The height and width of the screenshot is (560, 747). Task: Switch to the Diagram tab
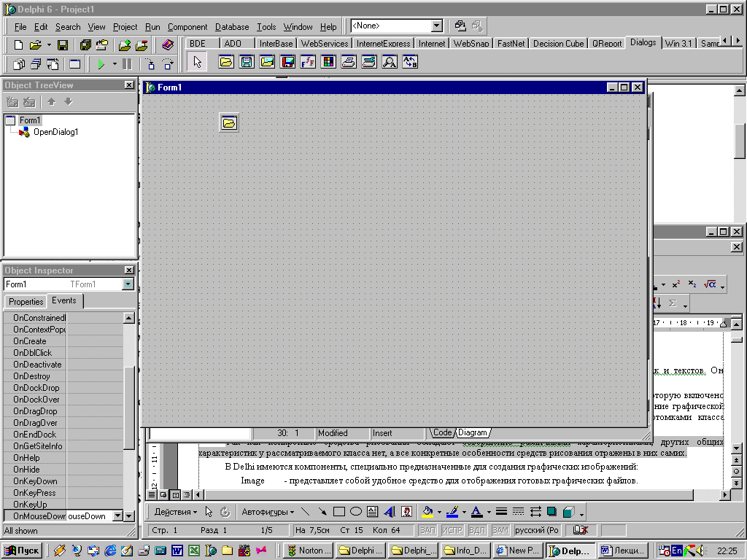[x=473, y=432]
